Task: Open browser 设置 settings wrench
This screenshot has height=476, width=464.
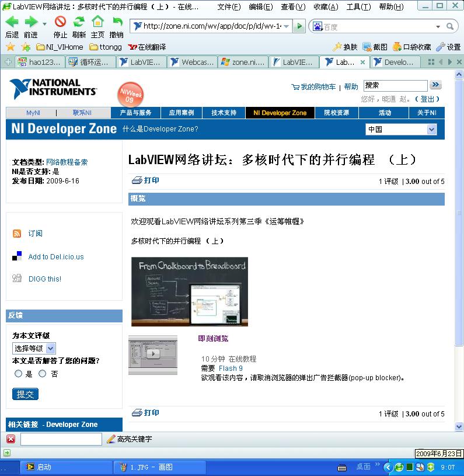Action: tap(448, 47)
